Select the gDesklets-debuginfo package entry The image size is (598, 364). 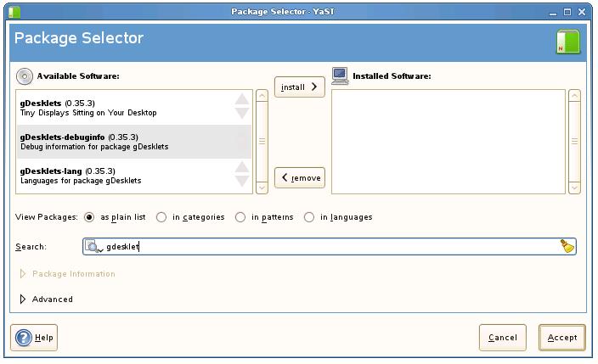[x=134, y=142]
